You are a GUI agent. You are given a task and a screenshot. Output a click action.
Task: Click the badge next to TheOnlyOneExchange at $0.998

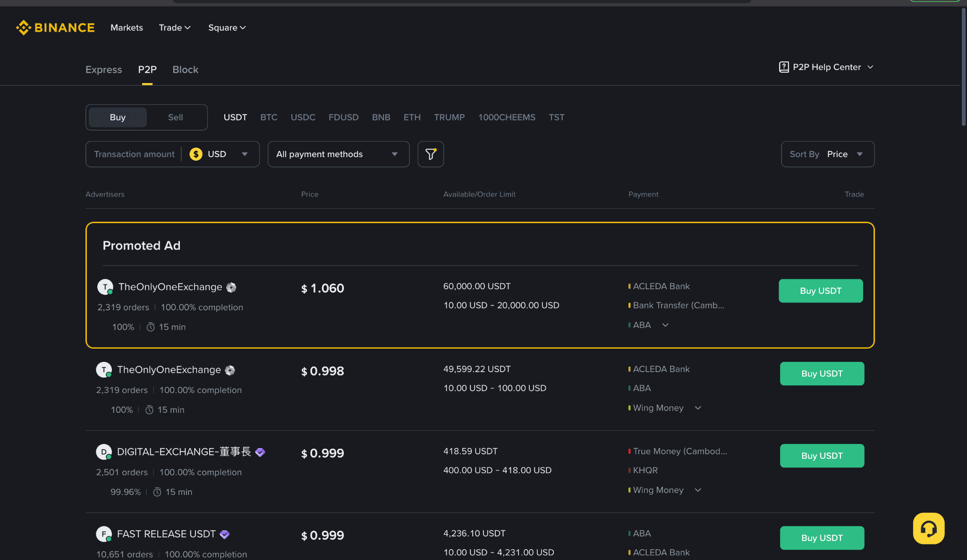230,370
